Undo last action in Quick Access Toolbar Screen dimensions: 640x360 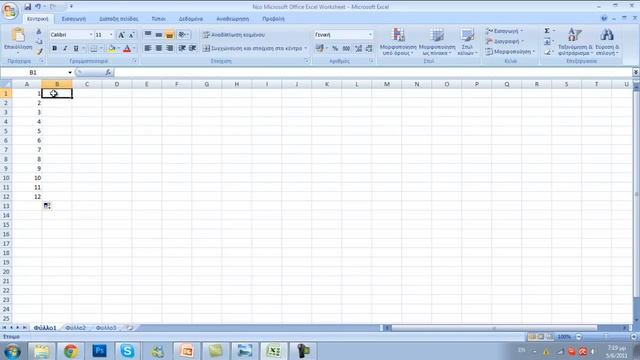click(38, 7)
